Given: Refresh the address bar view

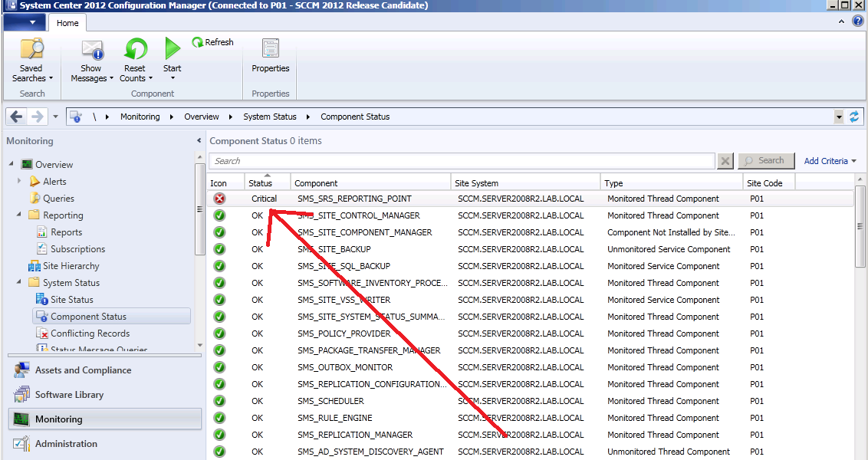Looking at the screenshot, I should pos(854,117).
